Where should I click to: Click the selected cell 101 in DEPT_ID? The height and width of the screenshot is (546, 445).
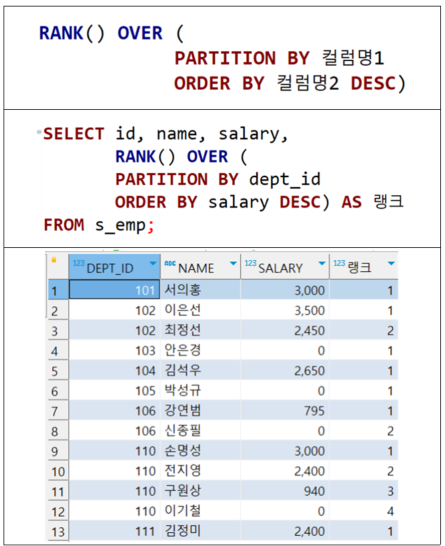(x=115, y=290)
